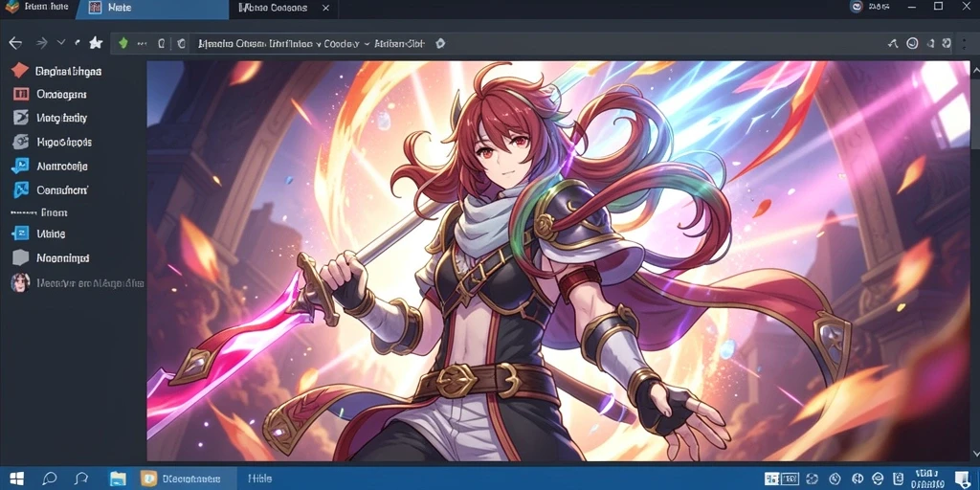Click the forward arrow in the navigation bar

point(42,43)
